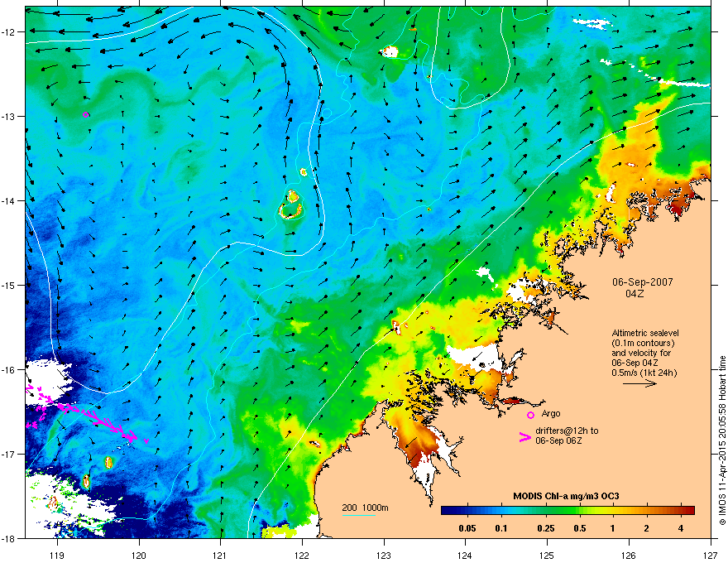Click the longitude axis label 127
Image resolution: width=728 pixels, height=563 pixels.
tap(711, 555)
